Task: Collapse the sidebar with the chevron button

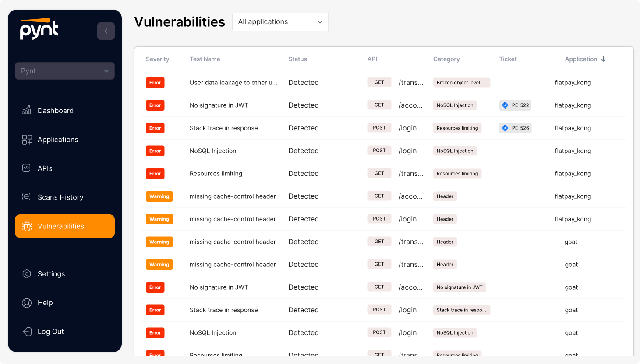Action: coord(106,31)
